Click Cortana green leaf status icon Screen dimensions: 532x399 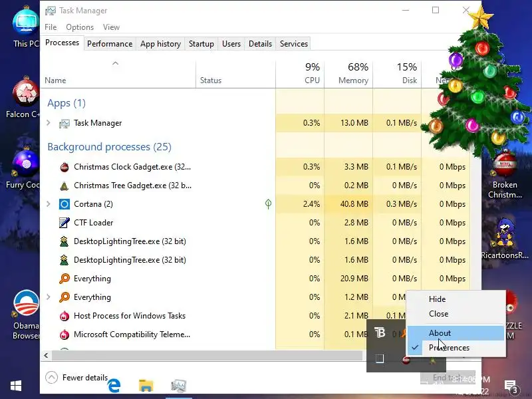point(268,203)
